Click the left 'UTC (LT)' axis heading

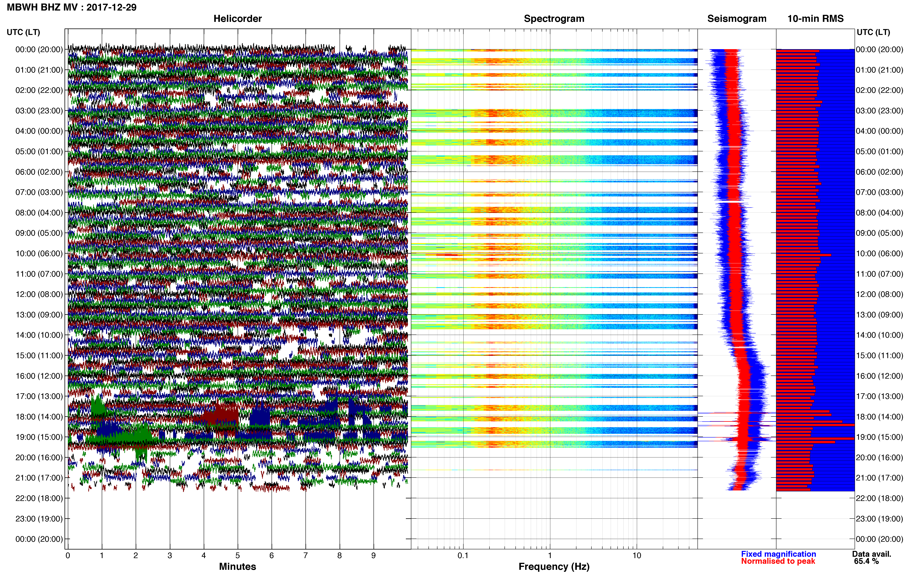(23, 32)
